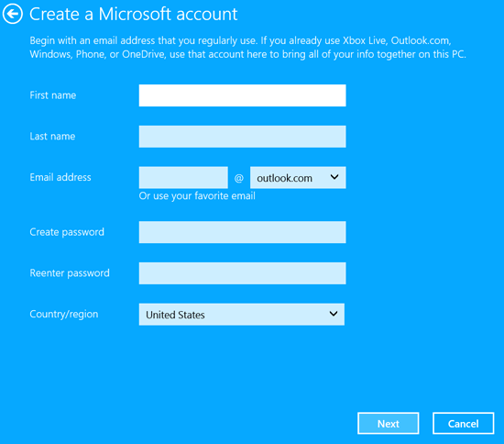Proceed with the Next button
This screenshot has height=444, width=504.
point(389,424)
